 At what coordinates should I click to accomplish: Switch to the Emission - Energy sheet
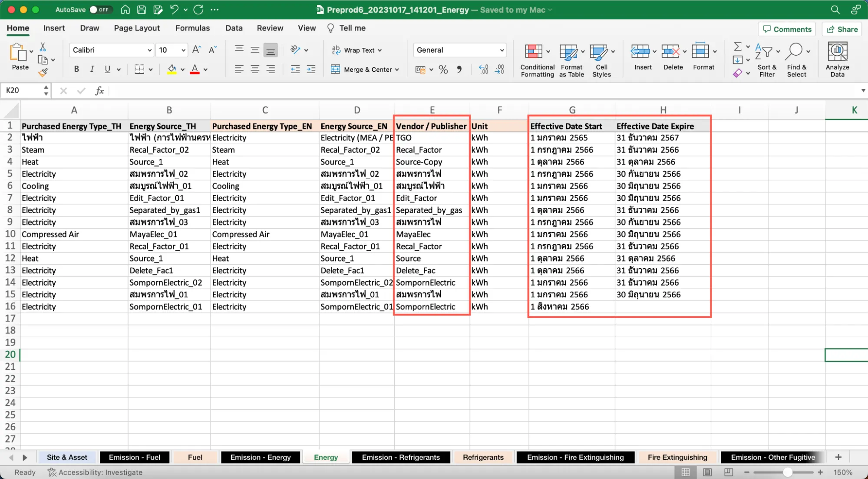260,457
